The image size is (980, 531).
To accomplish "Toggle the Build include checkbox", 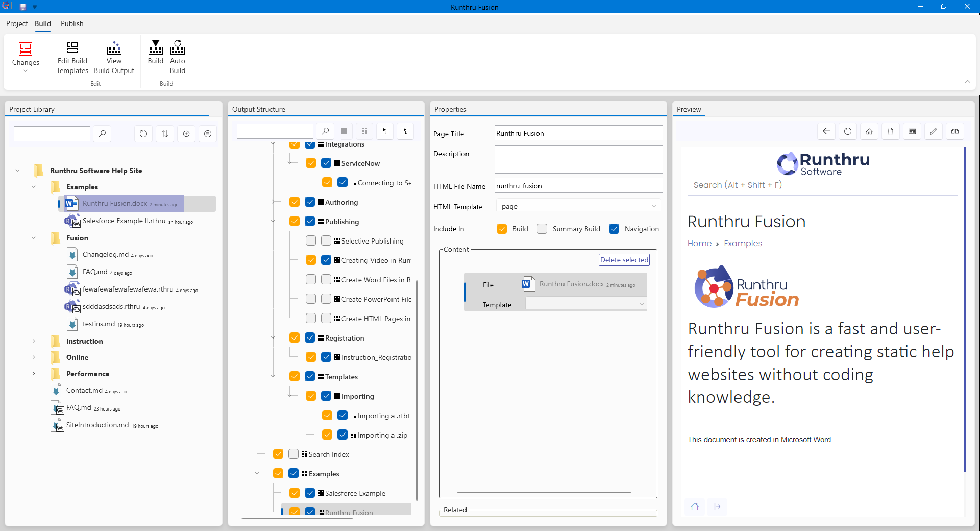I will (x=502, y=229).
